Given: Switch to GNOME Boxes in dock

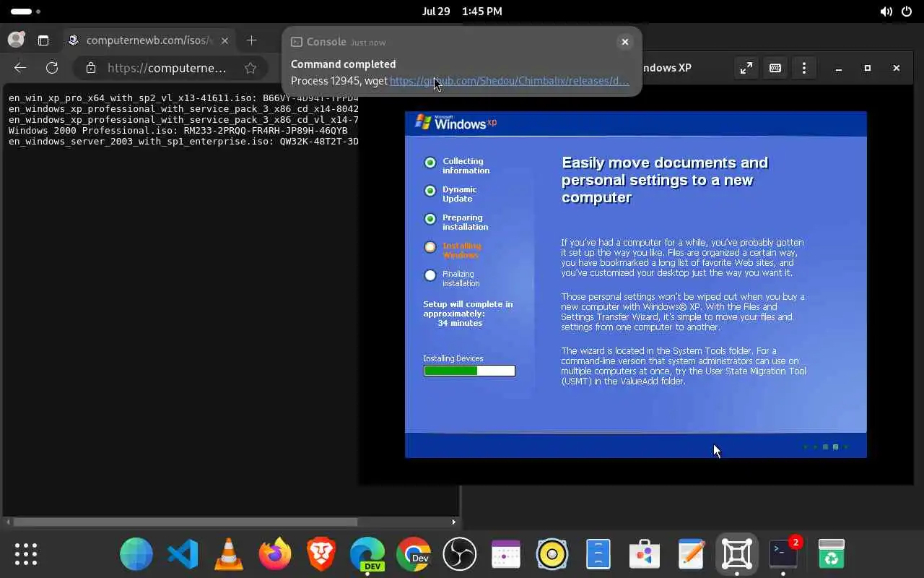Looking at the screenshot, I should pos(737,554).
